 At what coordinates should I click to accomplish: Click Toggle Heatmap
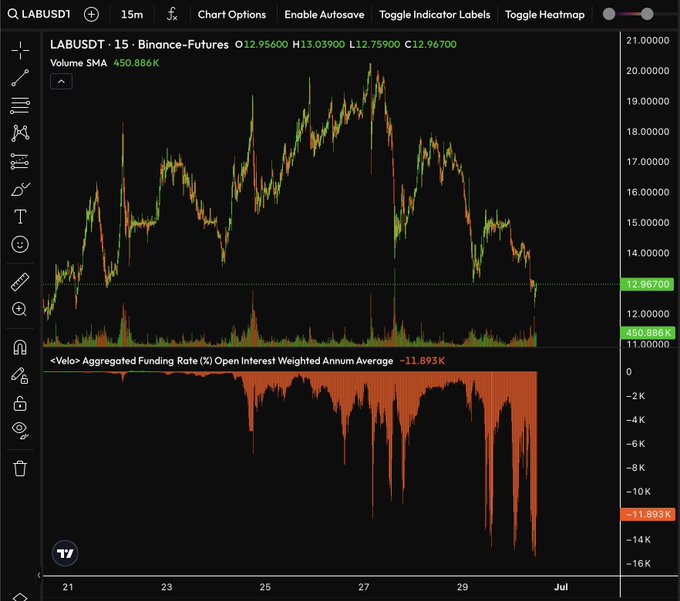click(x=545, y=14)
